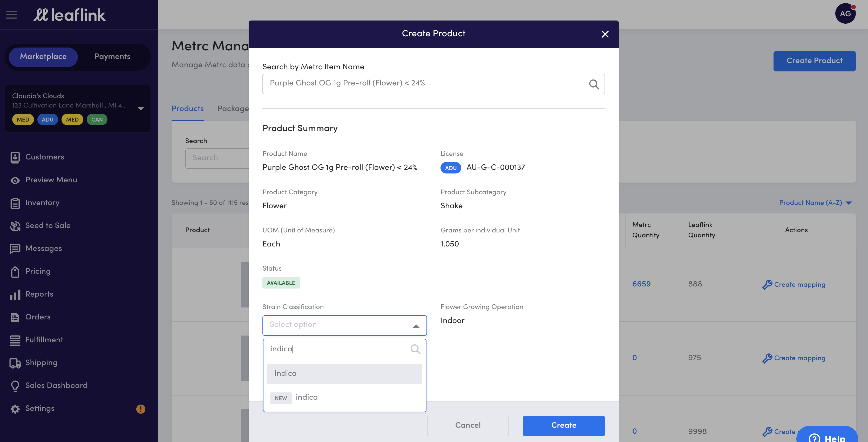Click the strain filter search icon
The image size is (868, 442).
pyautogui.click(x=415, y=349)
